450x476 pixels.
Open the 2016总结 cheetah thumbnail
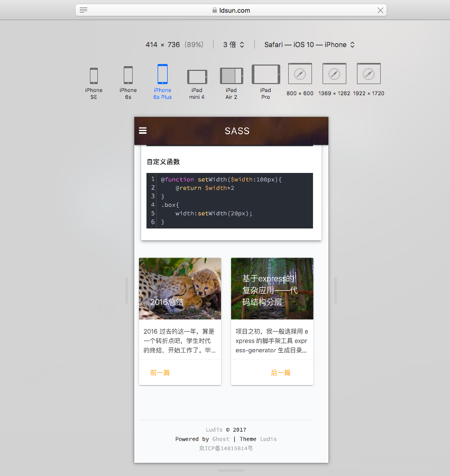180,288
